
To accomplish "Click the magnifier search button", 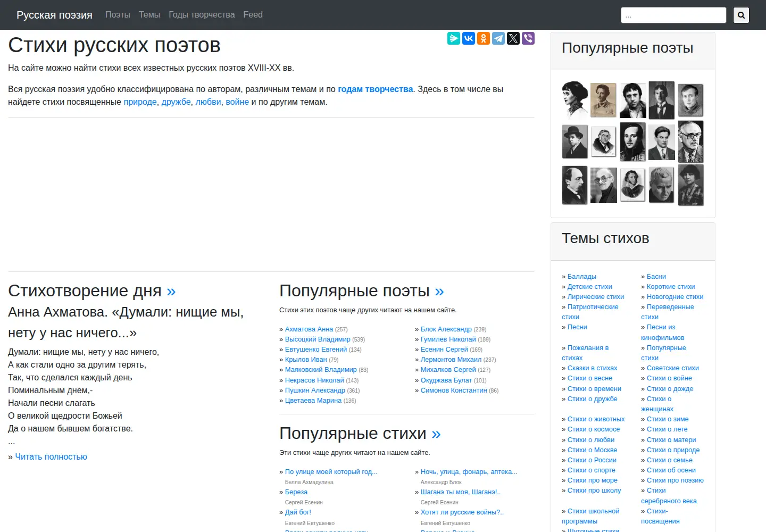I will 741,15.
